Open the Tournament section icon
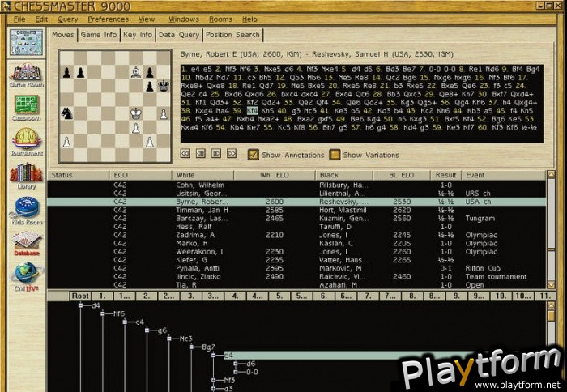 (x=27, y=142)
